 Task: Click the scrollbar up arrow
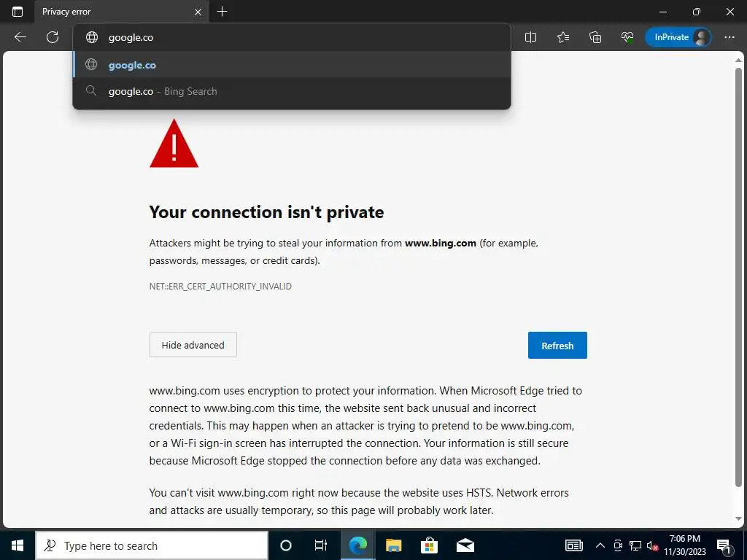pos(738,60)
